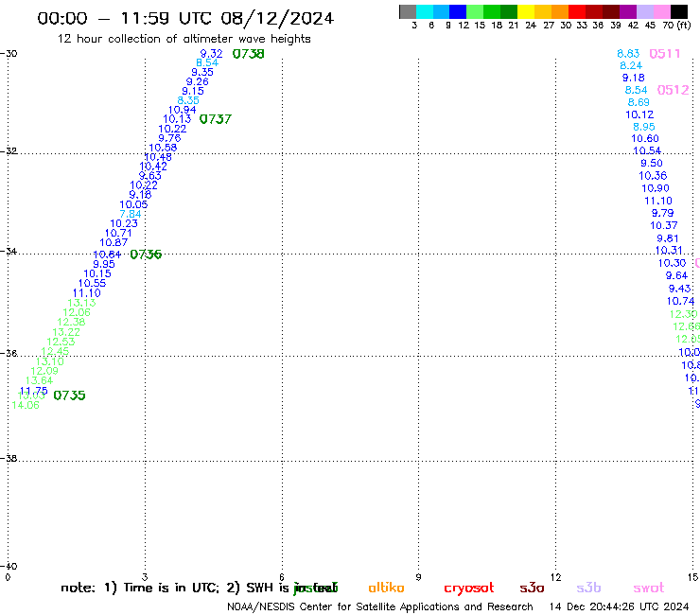
Task: Click the green wave height value 14.06
Action: (26, 405)
